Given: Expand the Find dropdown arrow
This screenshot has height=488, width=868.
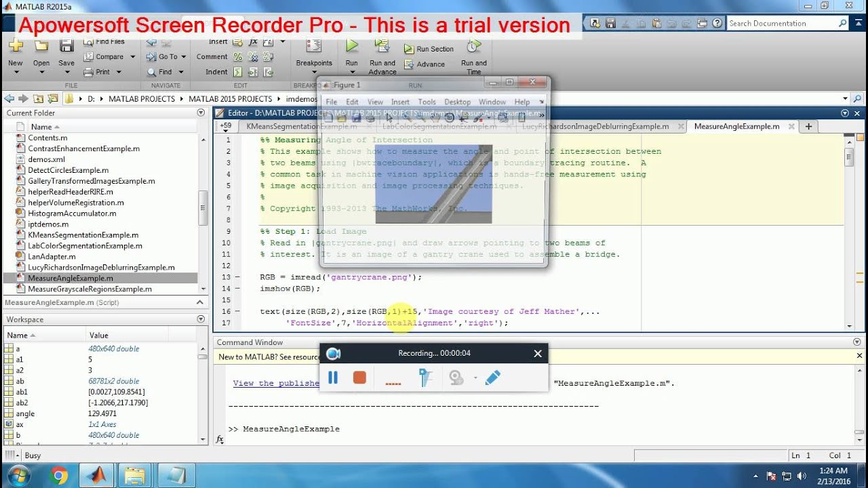Looking at the screenshot, I should point(181,72).
